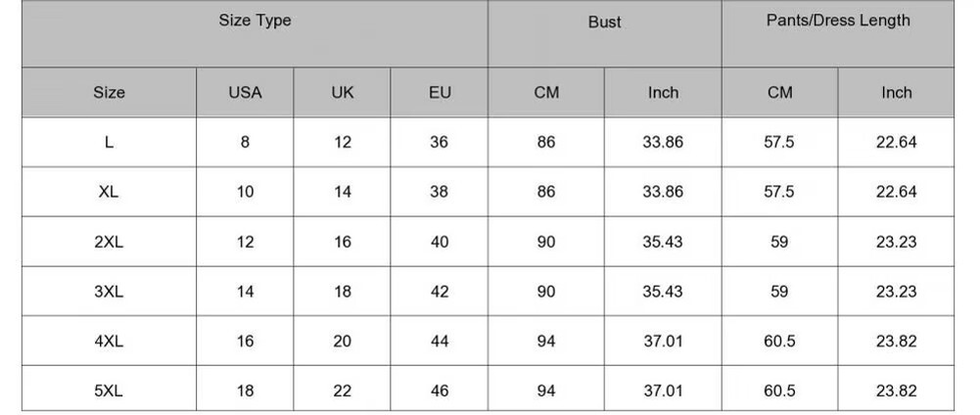Screen dimensions: 980x415
Task: Select the EU value 46 cell
Action: [440, 391]
